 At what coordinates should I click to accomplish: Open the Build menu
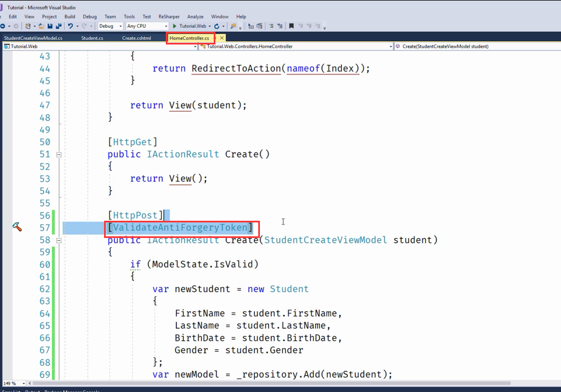pyautogui.click(x=70, y=17)
